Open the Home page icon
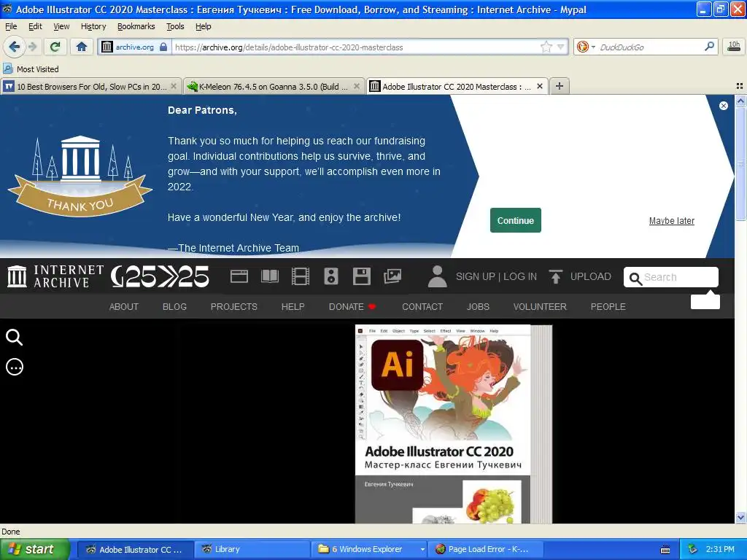 click(82, 47)
